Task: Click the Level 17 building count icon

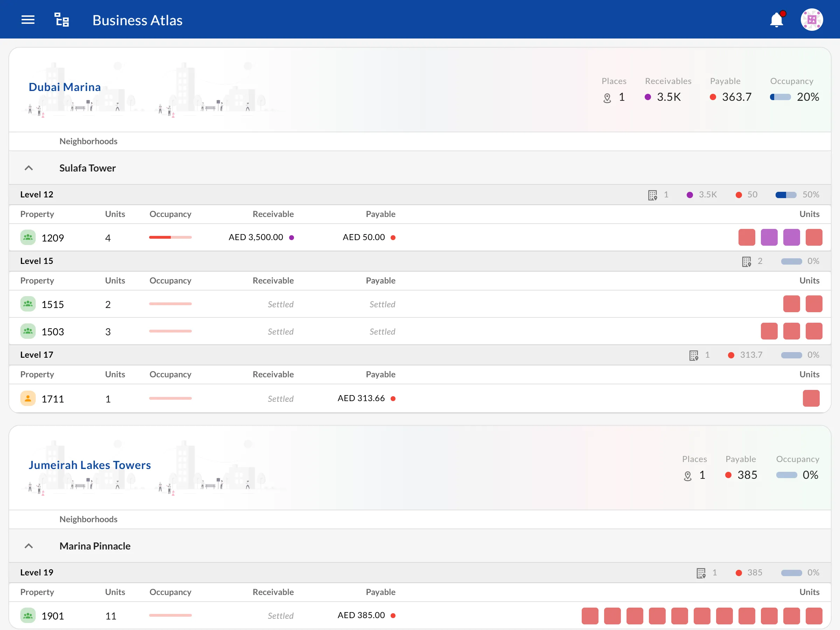Action: click(693, 355)
